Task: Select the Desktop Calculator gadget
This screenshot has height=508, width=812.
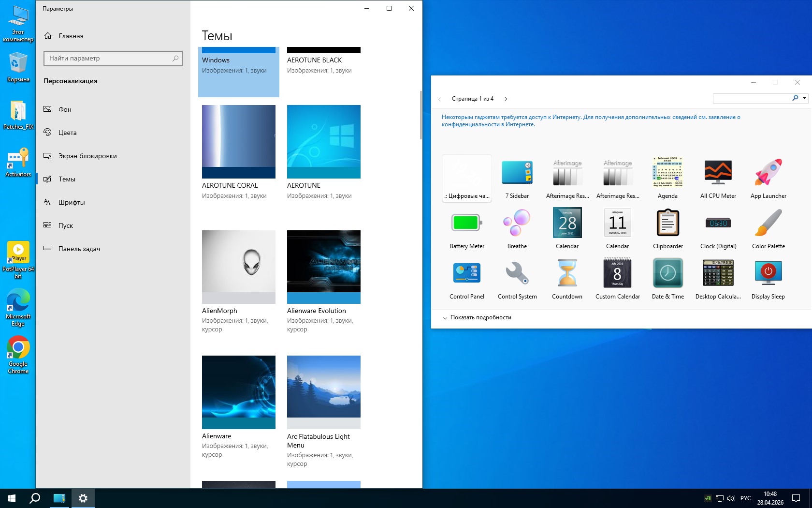Action: pos(718,273)
